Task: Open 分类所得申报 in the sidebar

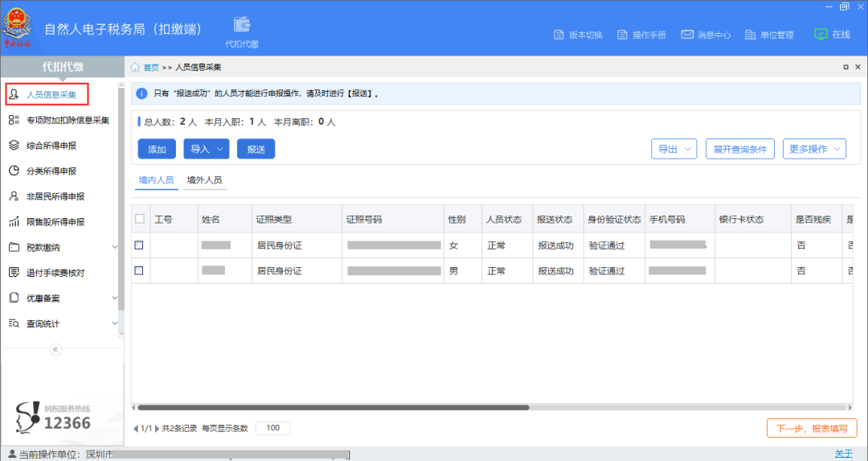Action: 51,171
